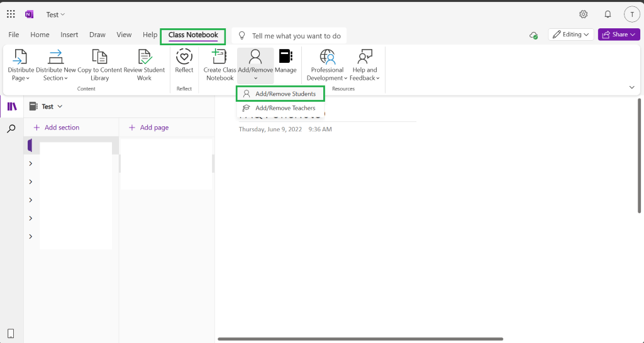Open Manage notebooks

(286, 62)
